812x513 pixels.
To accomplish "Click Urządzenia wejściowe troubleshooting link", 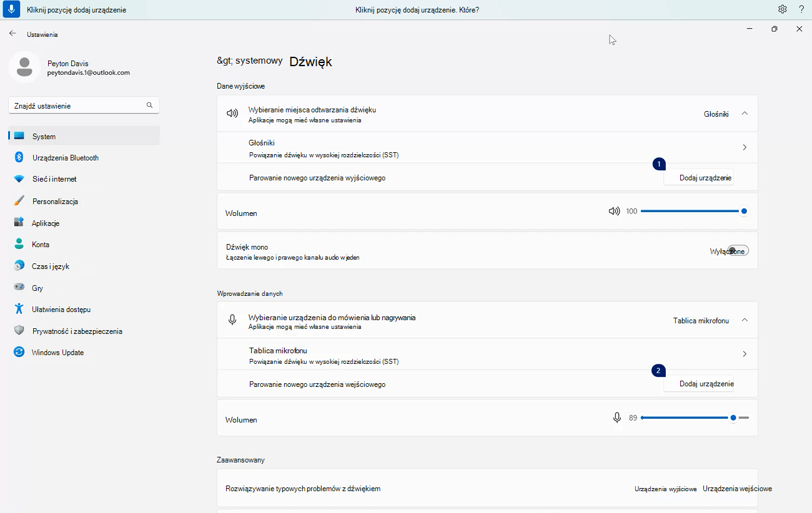I will pos(737,489).
